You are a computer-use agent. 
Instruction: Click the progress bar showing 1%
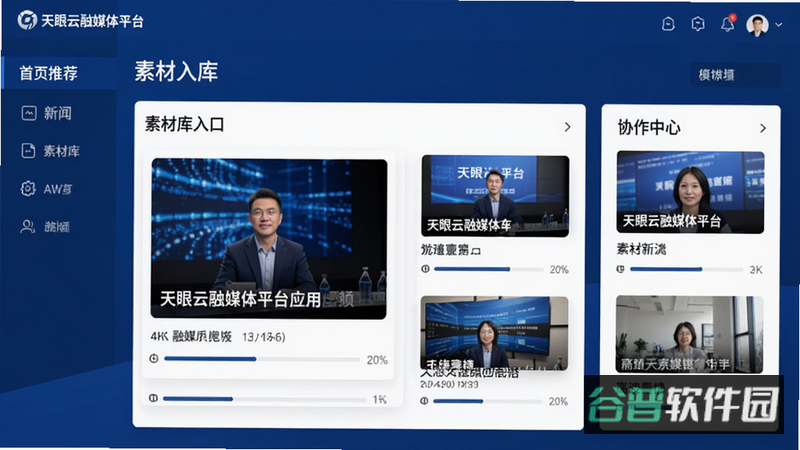264,399
